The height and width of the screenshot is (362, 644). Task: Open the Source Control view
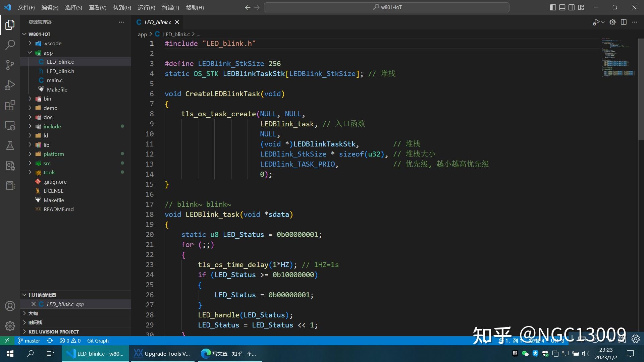click(10, 65)
